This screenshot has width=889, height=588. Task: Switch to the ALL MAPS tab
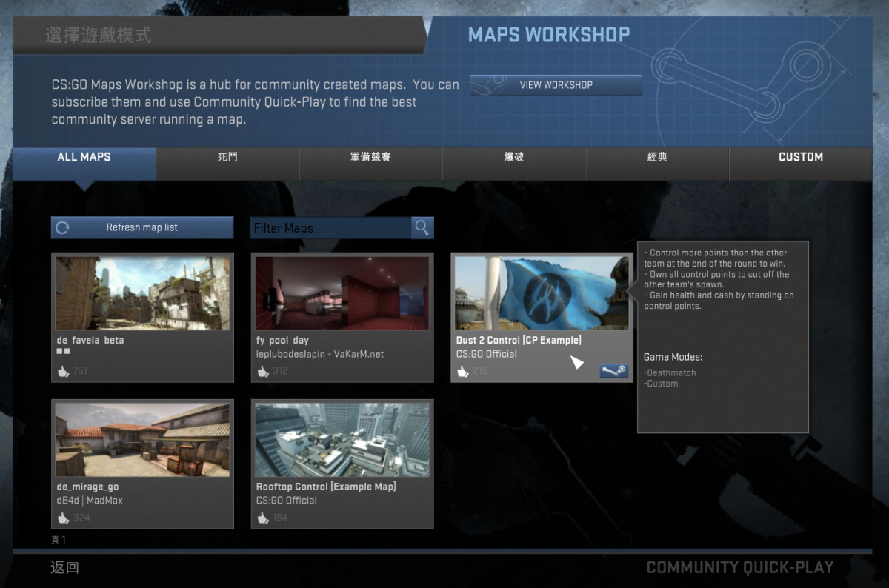tap(84, 157)
